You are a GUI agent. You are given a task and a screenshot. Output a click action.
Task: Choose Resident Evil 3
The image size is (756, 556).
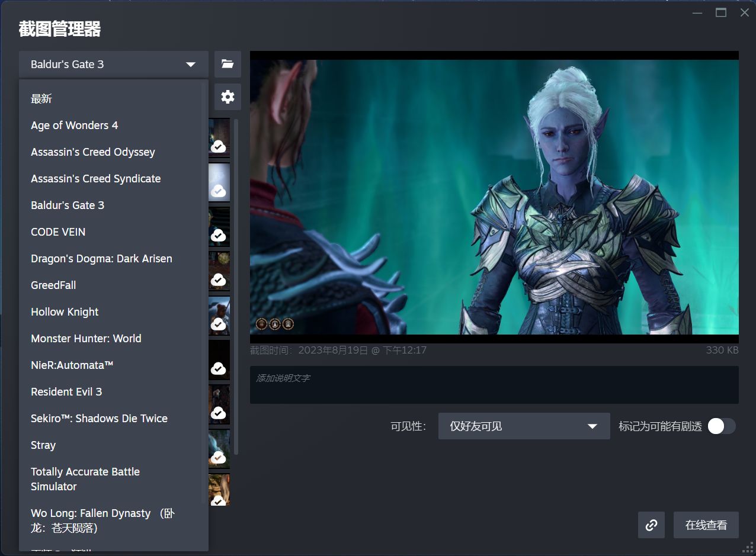(x=114, y=392)
